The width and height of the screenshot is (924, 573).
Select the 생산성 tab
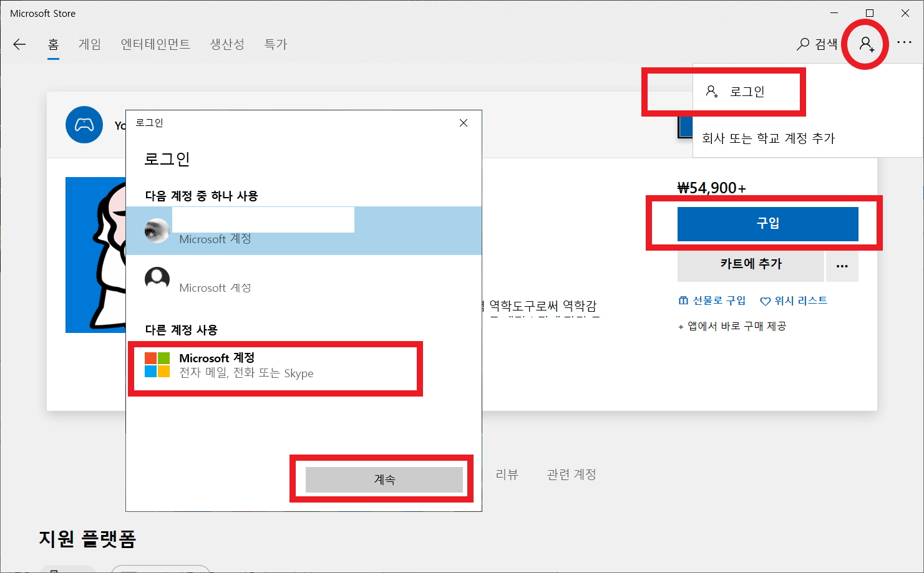click(x=227, y=44)
